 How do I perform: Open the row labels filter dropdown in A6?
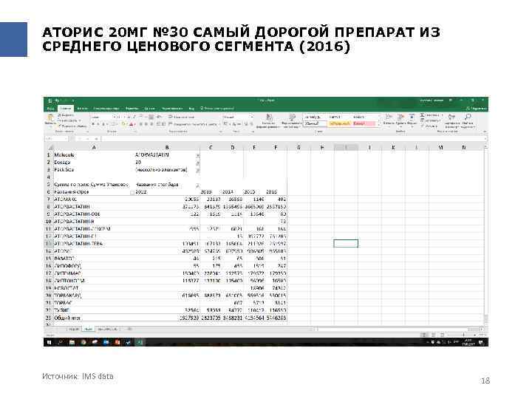[132, 192]
